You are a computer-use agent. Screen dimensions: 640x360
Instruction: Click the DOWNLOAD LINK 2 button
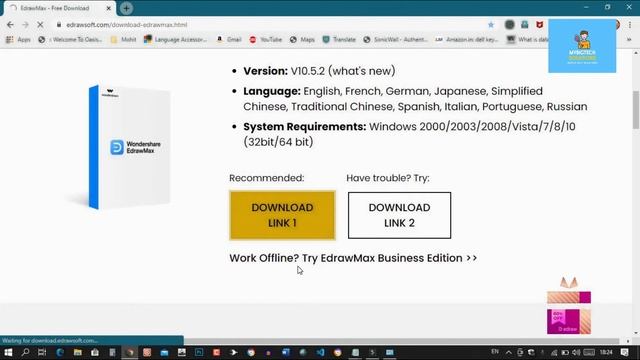click(399, 215)
